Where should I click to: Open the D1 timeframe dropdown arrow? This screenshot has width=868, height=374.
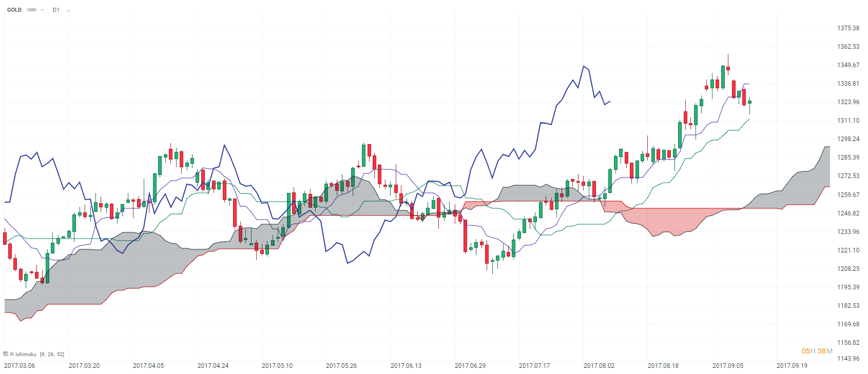[68, 11]
